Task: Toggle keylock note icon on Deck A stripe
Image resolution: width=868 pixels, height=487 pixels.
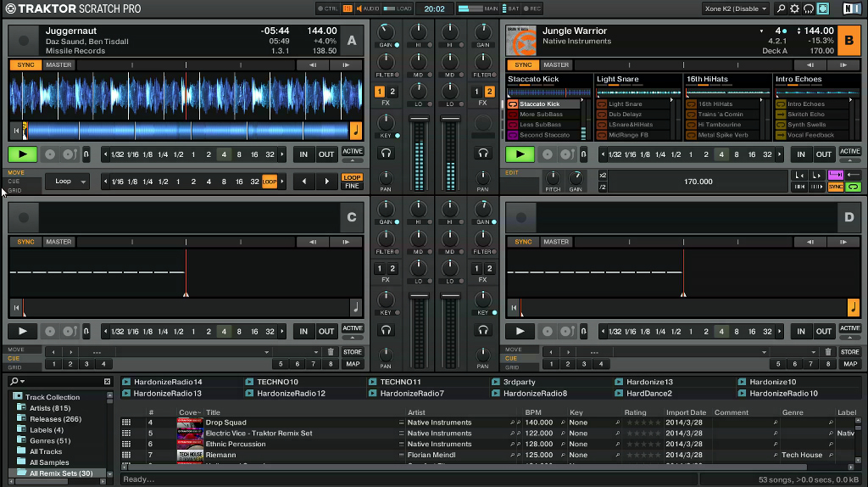Action: tap(356, 131)
